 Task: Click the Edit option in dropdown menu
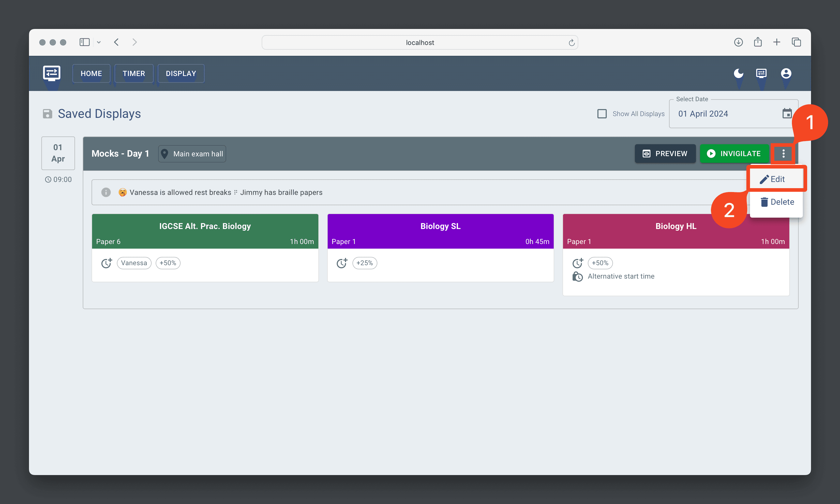pos(777,179)
